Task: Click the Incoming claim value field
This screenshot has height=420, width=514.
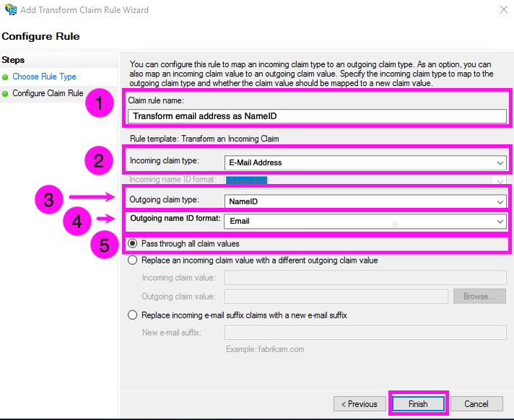Action: point(365,278)
